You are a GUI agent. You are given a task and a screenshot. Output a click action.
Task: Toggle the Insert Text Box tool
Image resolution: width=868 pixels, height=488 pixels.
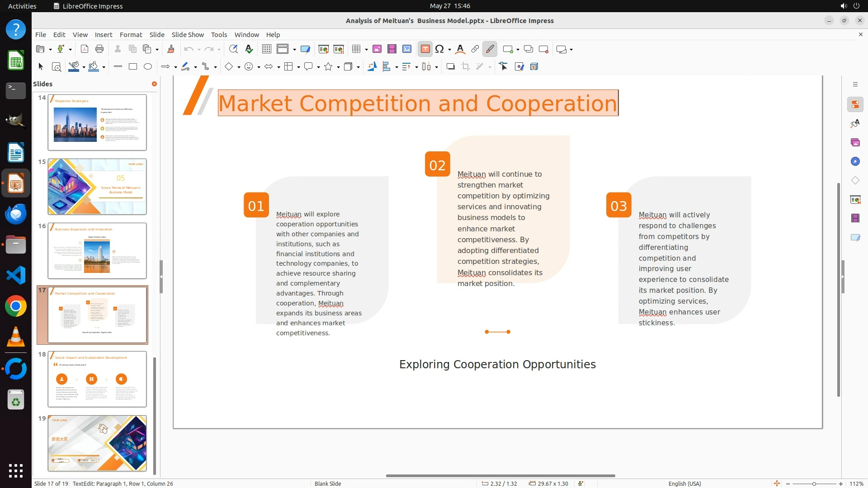tap(425, 49)
